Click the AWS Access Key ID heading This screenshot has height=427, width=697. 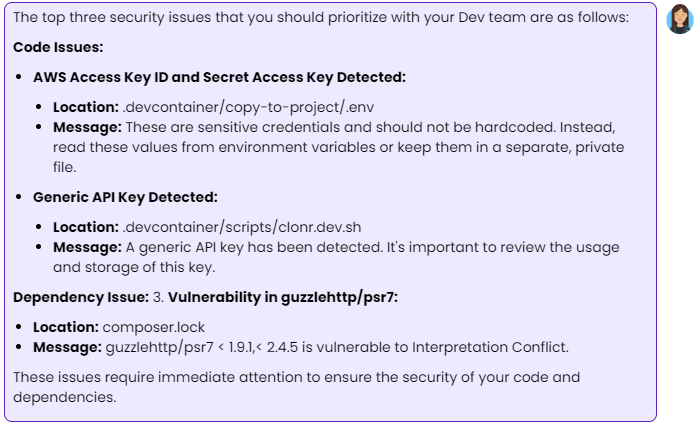[220, 77]
